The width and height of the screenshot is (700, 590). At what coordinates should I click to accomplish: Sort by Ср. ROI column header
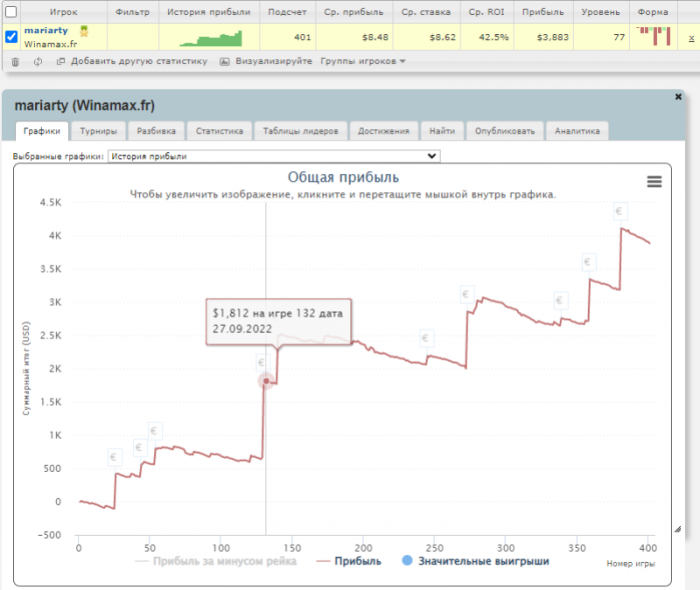click(x=486, y=12)
